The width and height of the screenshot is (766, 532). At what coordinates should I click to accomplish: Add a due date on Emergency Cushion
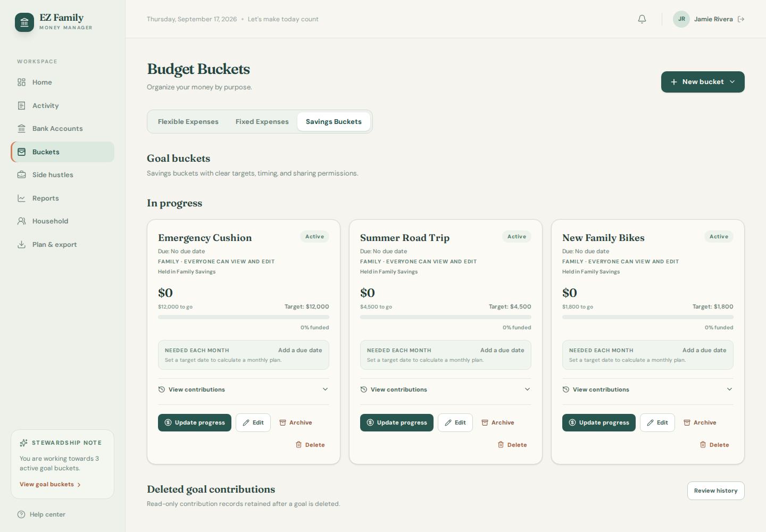[300, 350]
